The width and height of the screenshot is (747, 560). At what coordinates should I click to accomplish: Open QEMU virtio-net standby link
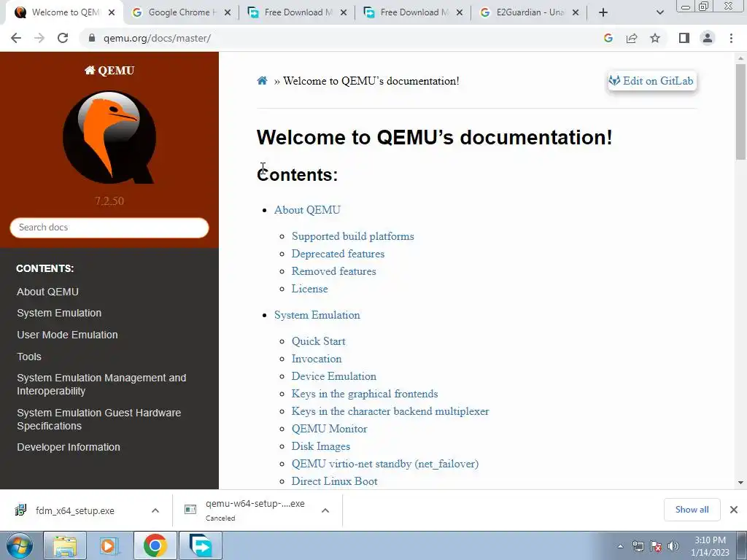[385, 464]
